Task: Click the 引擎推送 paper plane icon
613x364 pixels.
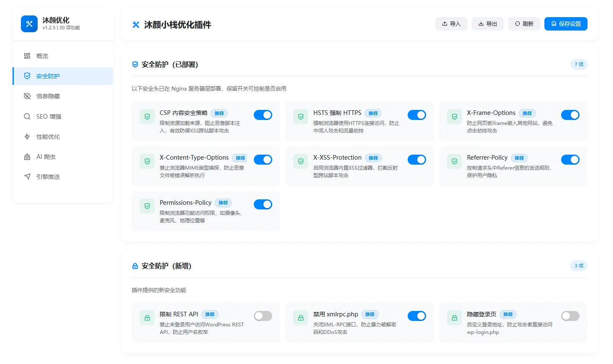Action: [x=27, y=177]
